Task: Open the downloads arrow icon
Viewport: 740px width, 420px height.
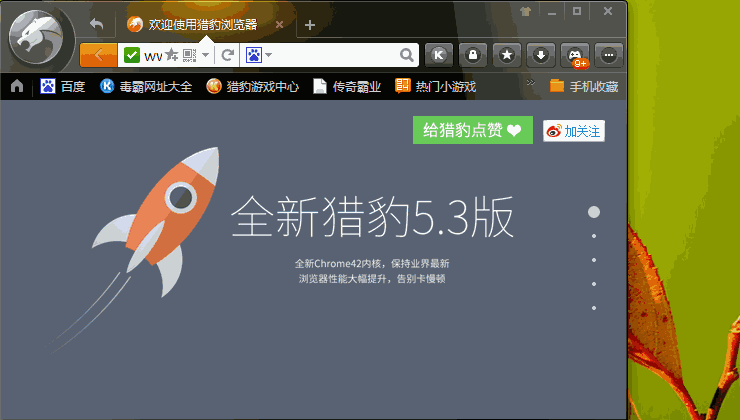Action: pyautogui.click(x=541, y=55)
